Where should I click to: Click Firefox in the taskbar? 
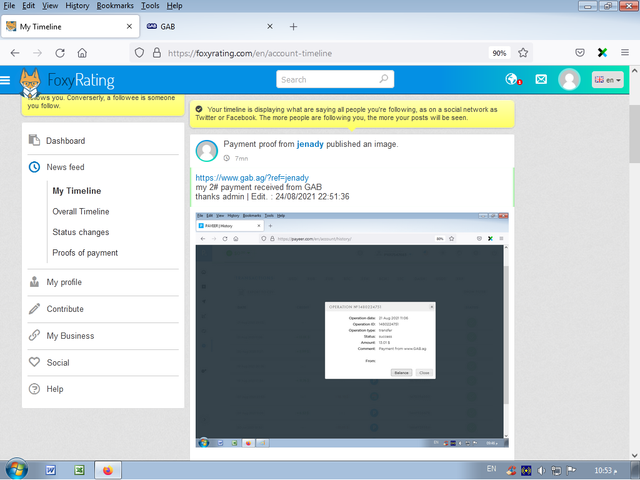[x=108, y=470]
